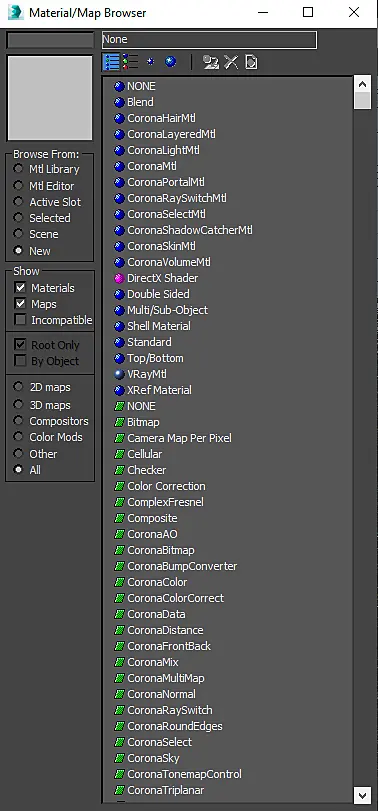Choose Scene in Browse From
The height and width of the screenshot is (811, 378).
19,234
